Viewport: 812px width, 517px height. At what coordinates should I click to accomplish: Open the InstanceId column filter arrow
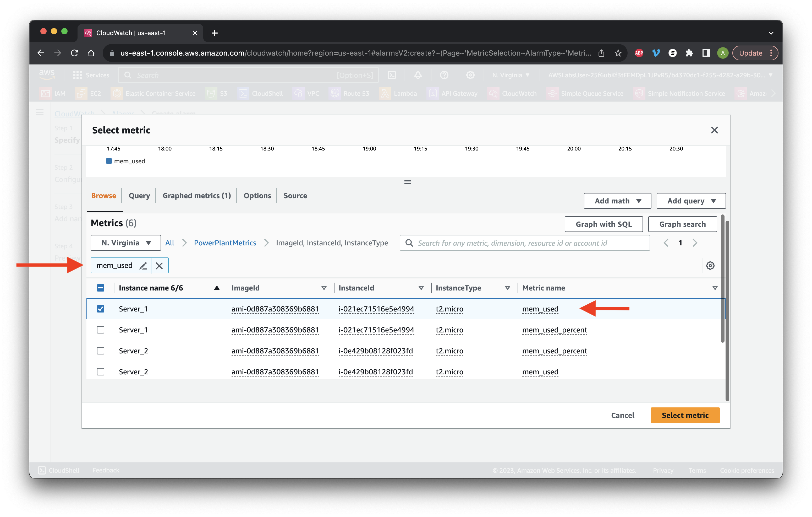click(421, 288)
